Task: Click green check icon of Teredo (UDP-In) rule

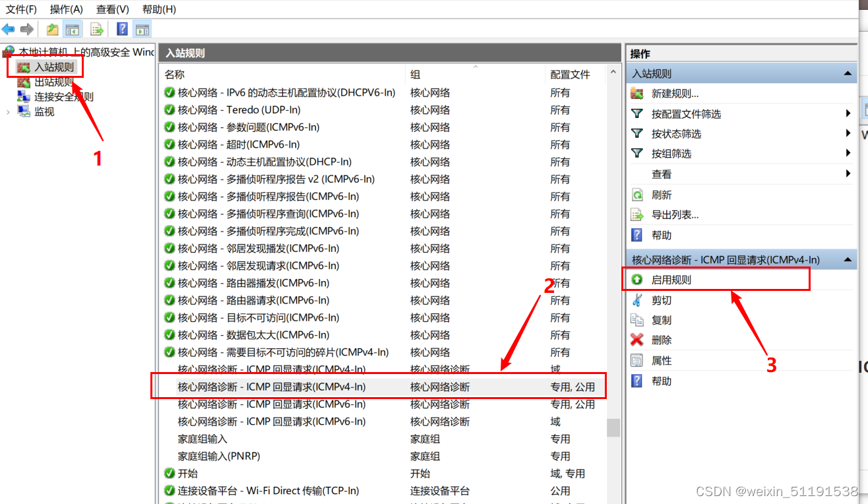Action: [x=170, y=110]
